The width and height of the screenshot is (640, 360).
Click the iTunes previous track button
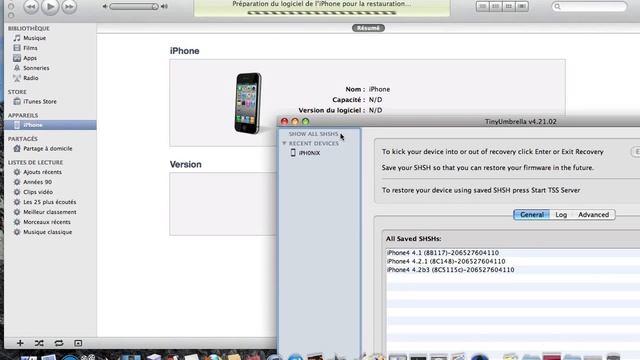[x=31, y=7]
